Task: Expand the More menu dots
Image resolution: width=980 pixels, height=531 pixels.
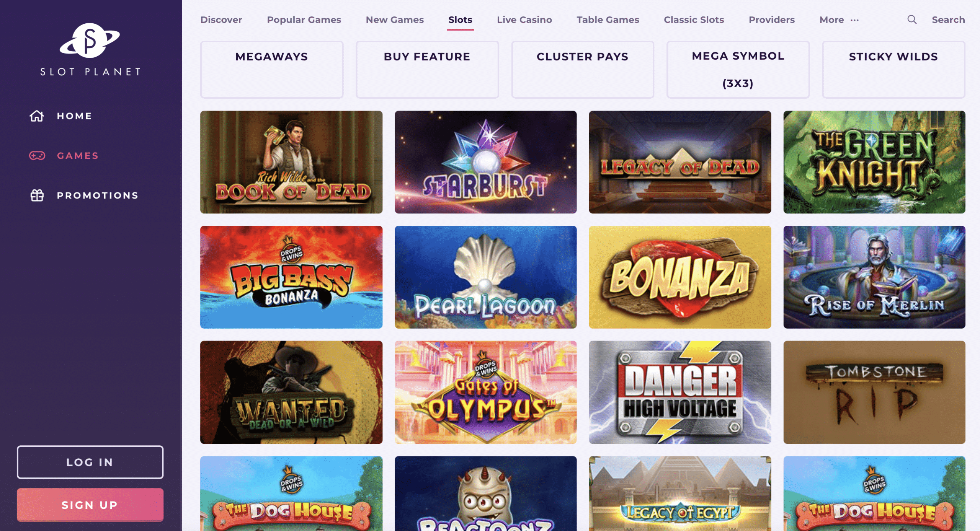Action: pyautogui.click(x=854, y=20)
